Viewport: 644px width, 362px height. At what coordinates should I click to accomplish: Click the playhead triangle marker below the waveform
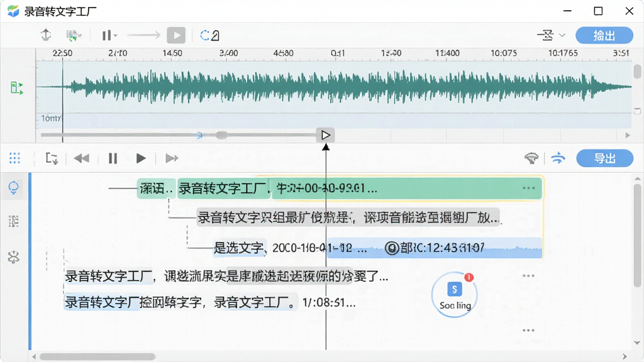325,135
